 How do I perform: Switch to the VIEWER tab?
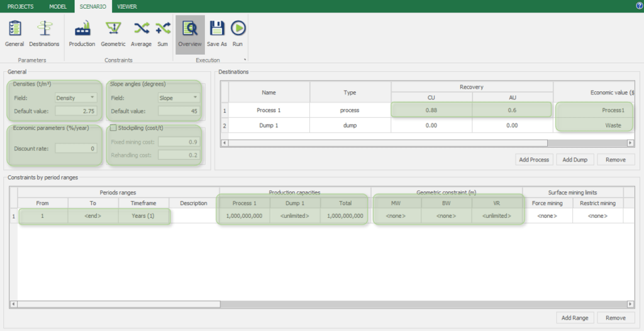pyautogui.click(x=126, y=6)
